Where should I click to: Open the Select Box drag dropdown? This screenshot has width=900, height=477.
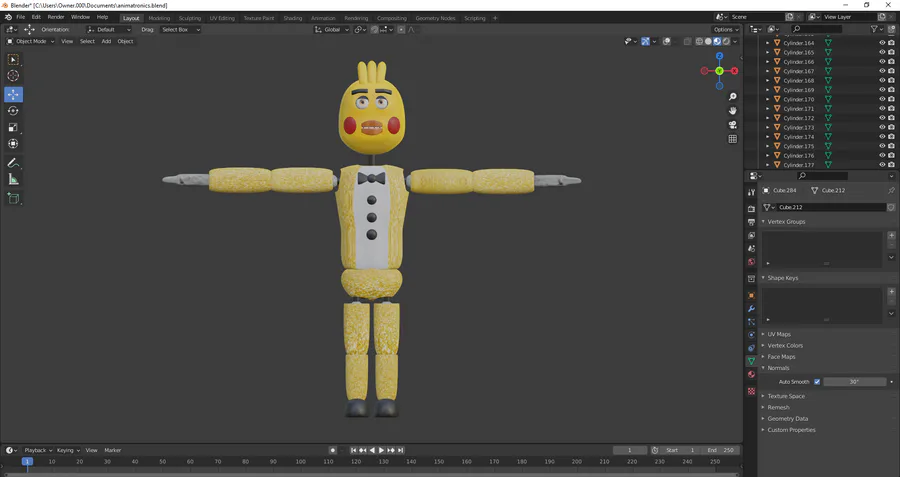tap(180, 29)
